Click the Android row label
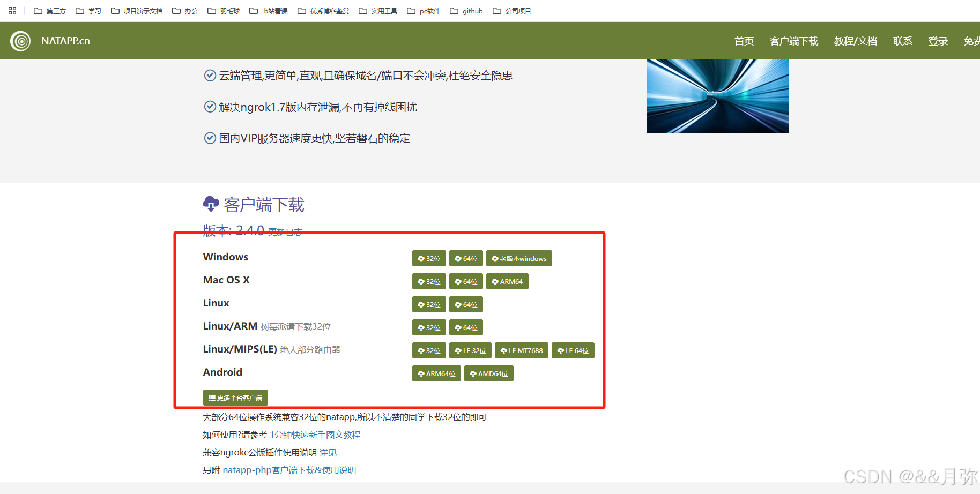This screenshot has width=980, height=494. (x=222, y=372)
